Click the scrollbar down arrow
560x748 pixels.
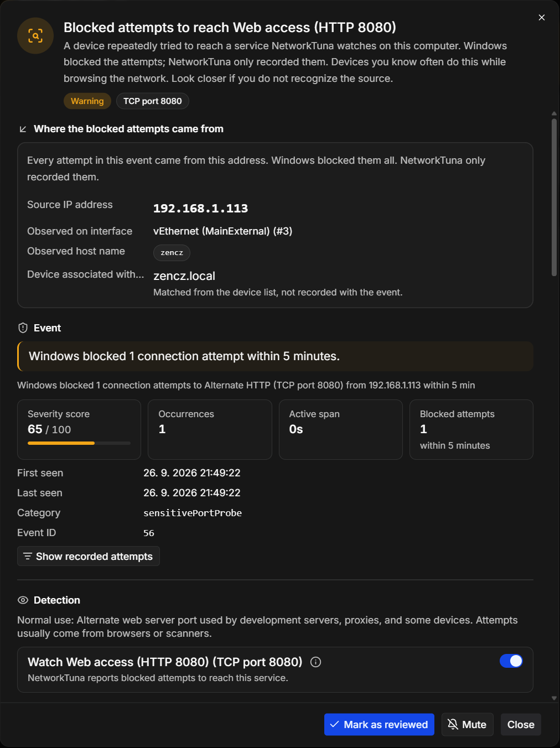point(554,698)
